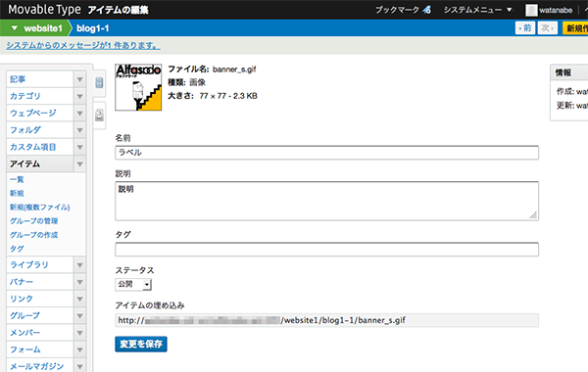Open the システムメニュー dropdown
Image resolution: width=588 pixels, height=372 pixels.
(478, 10)
